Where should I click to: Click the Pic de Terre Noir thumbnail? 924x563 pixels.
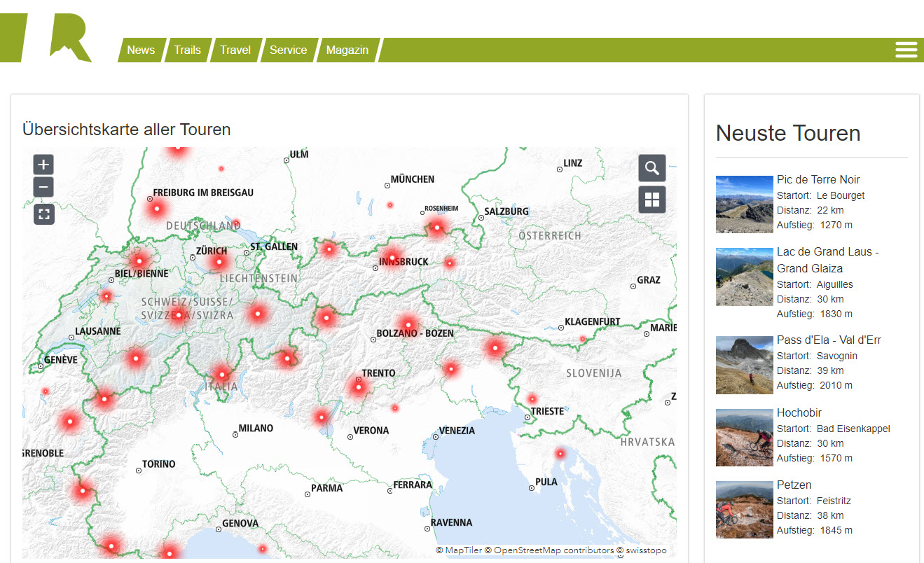tap(745, 204)
